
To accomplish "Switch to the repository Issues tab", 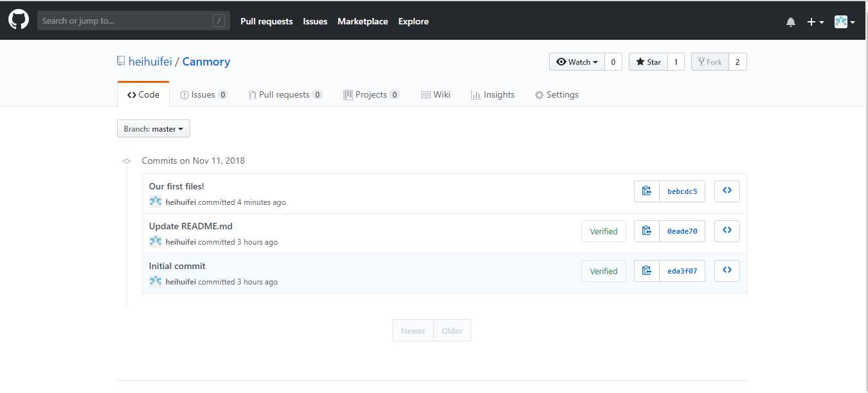I will click(204, 94).
